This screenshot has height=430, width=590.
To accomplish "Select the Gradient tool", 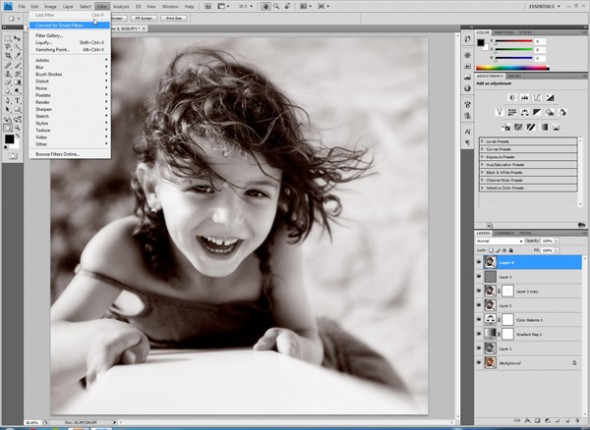I will pyautogui.click(x=17, y=83).
